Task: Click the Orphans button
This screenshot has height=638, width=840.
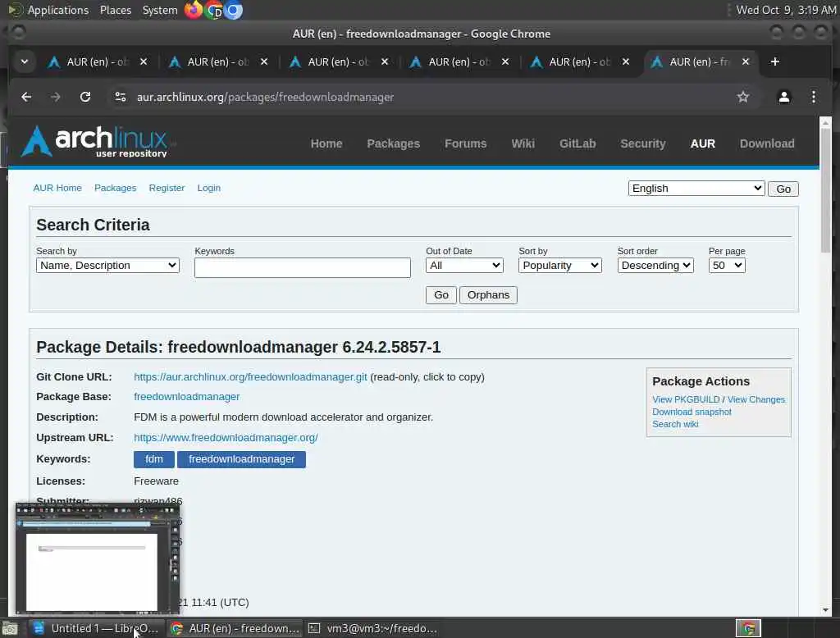Action: tap(488, 295)
